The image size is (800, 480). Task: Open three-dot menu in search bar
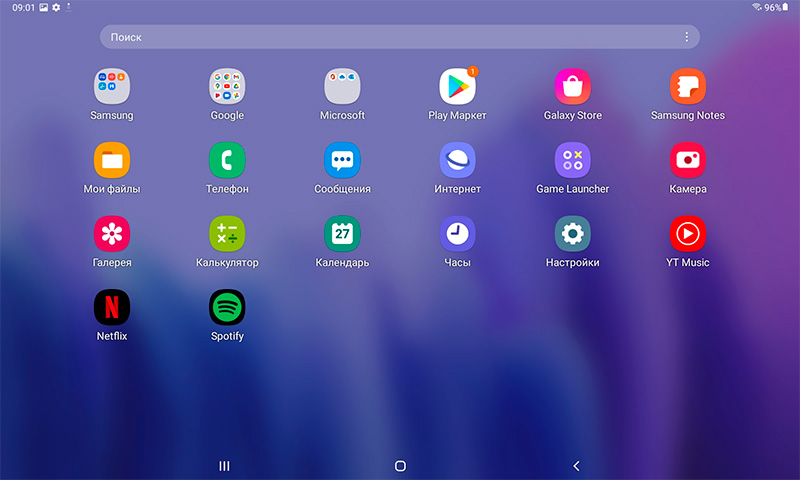pyautogui.click(x=686, y=37)
